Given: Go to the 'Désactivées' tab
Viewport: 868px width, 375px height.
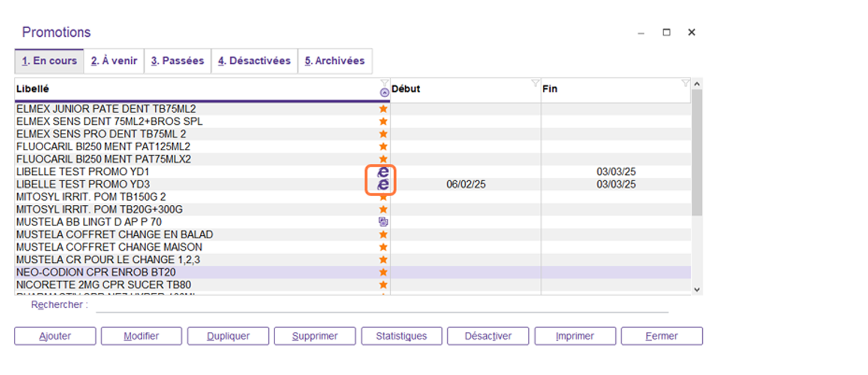Looking at the screenshot, I should click(x=254, y=61).
